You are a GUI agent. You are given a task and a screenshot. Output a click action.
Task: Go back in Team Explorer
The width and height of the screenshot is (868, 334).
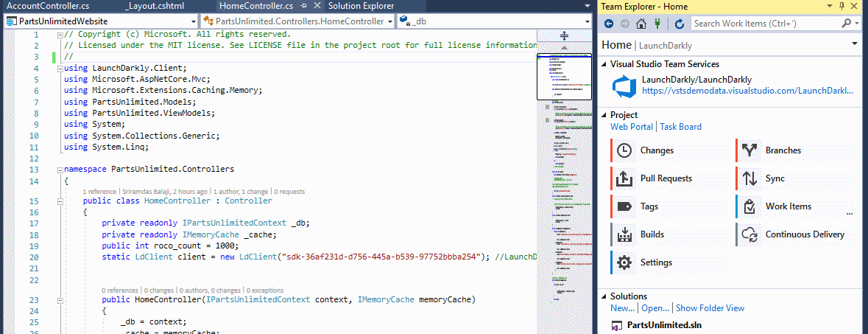tap(609, 24)
